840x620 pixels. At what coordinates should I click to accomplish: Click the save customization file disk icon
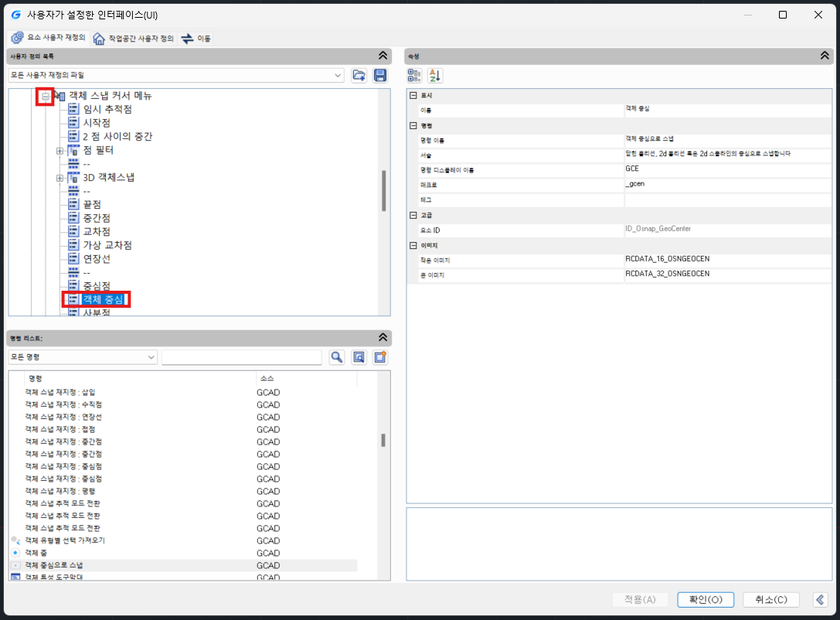click(380, 75)
